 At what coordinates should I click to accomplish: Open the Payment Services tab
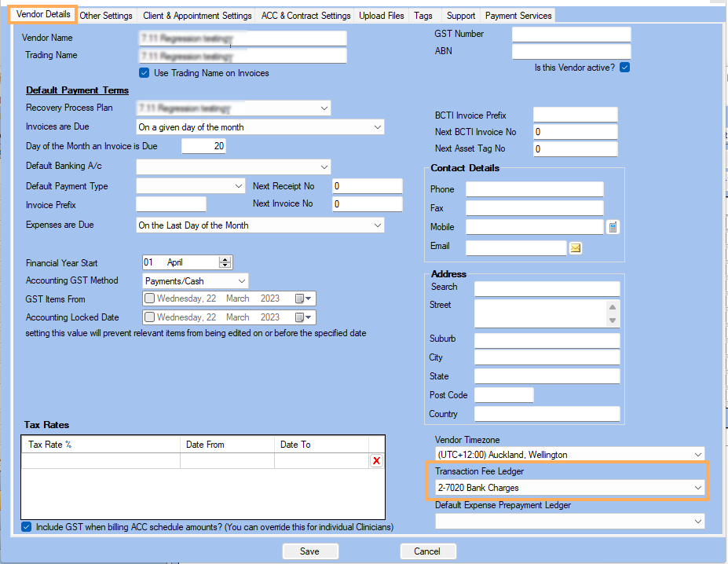[x=518, y=16]
